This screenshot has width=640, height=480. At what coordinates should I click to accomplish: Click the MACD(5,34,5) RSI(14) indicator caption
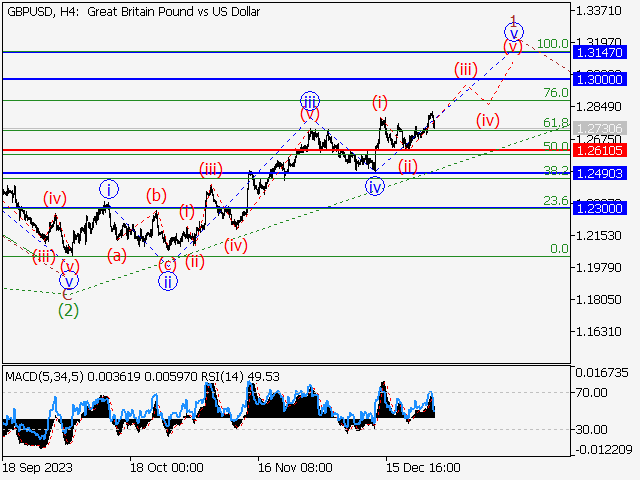[142, 376]
